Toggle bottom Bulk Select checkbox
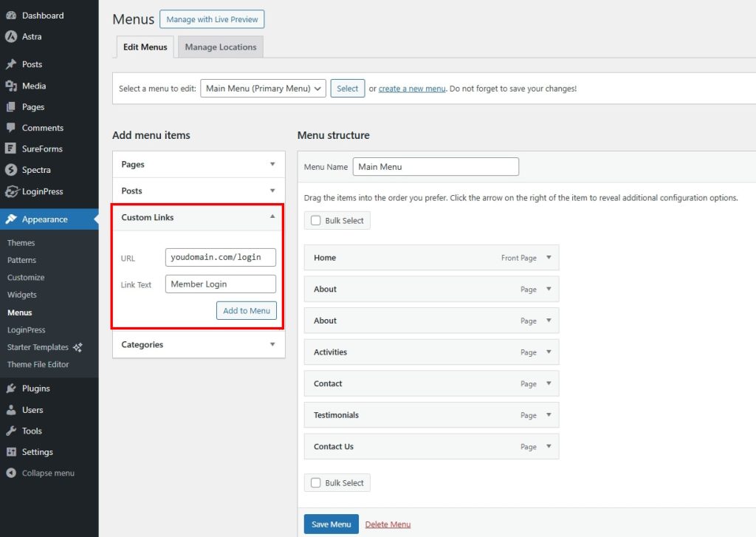Screen dimensions: 756x537 [316, 483]
